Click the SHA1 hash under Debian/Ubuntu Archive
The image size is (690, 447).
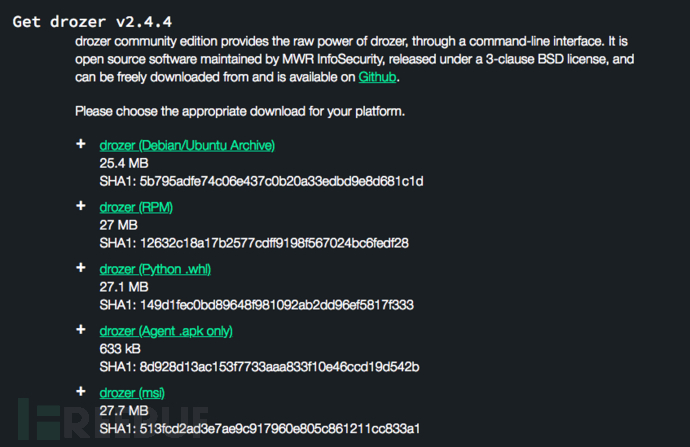point(262,181)
